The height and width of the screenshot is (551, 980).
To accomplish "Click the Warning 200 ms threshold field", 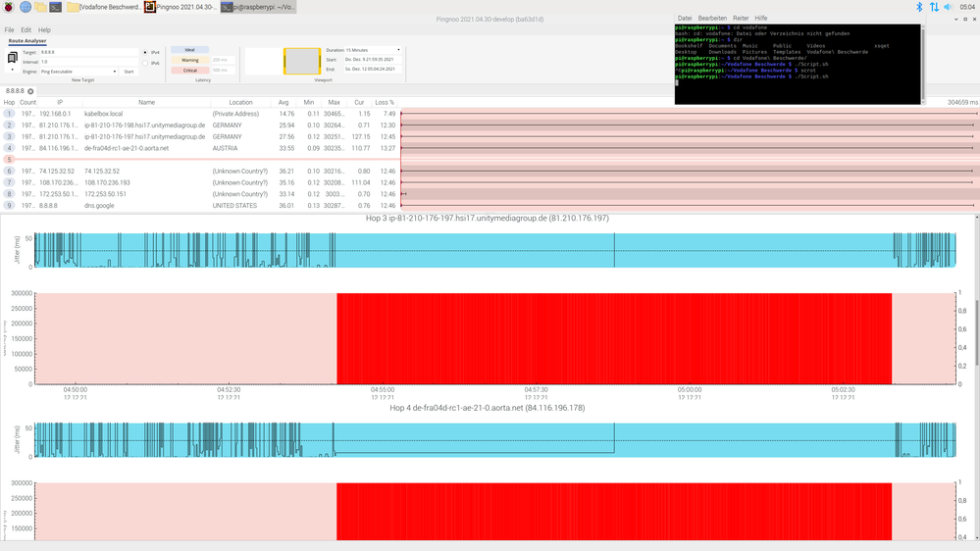I will (223, 60).
